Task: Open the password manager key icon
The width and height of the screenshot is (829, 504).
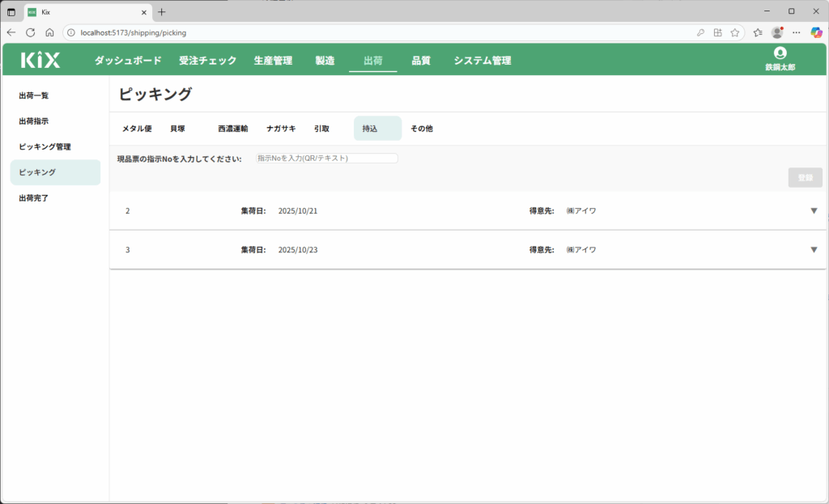Action: pyautogui.click(x=700, y=32)
